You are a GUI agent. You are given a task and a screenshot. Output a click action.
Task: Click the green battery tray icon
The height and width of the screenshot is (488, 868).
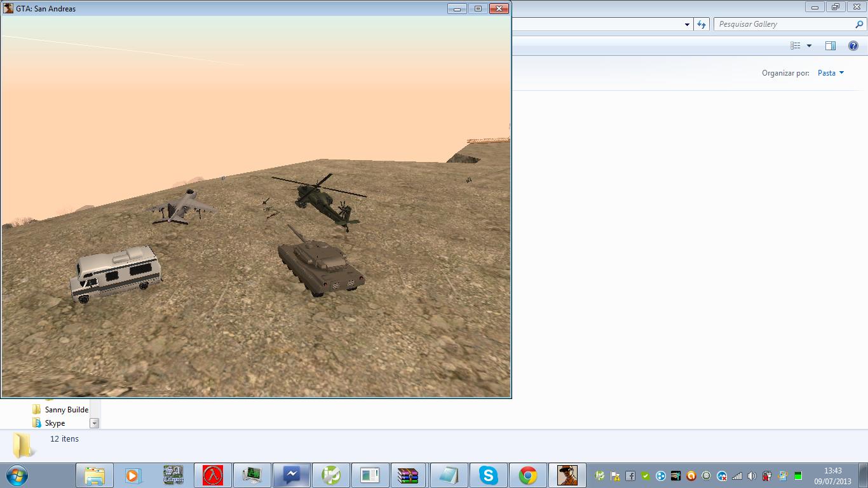(x=798, y=475)
